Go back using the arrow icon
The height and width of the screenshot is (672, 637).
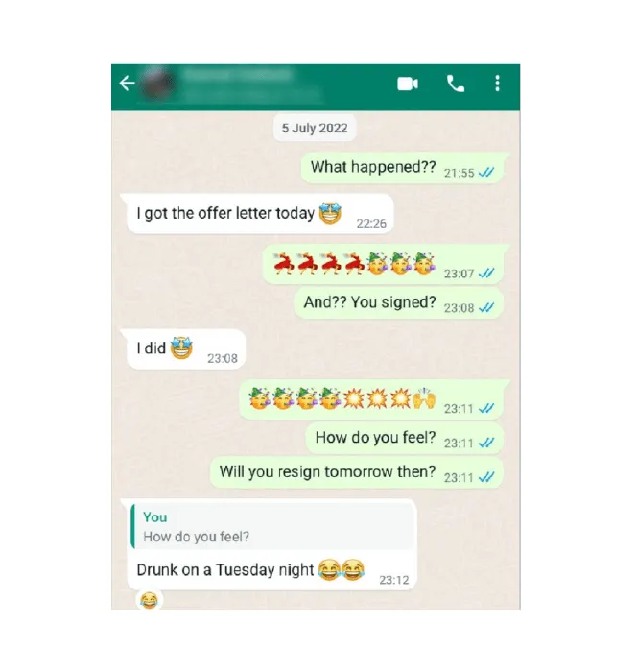[128, 84]
